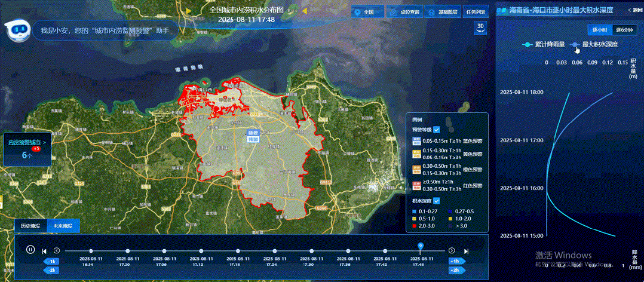The width and height of the screenshot is (644, 282).
Task: Expand the 内涝预警城市 list
Action: pyautogui.click(x=24, y=142)
